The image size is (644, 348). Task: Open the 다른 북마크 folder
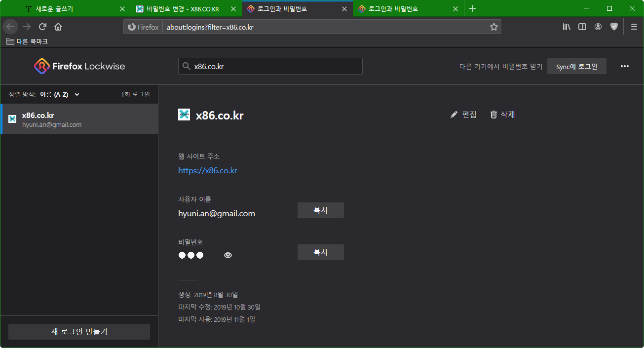[27, 41]
